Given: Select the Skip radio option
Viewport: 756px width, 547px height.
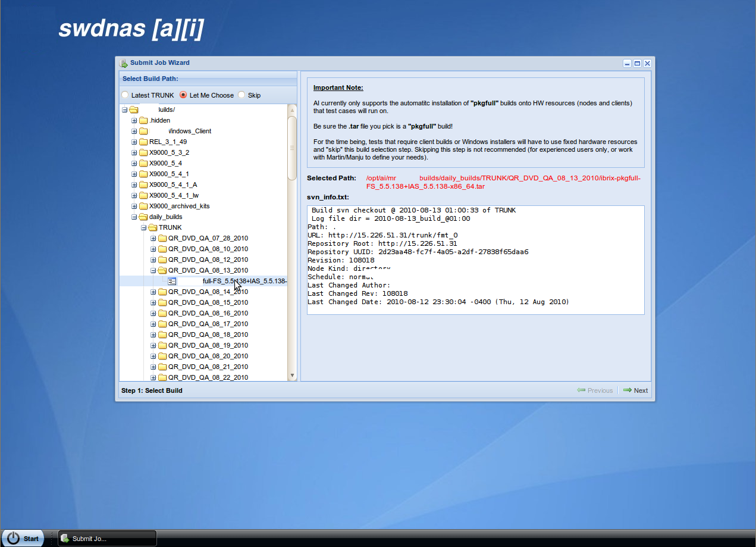Looking at the screenshot, I should point(241,95).
